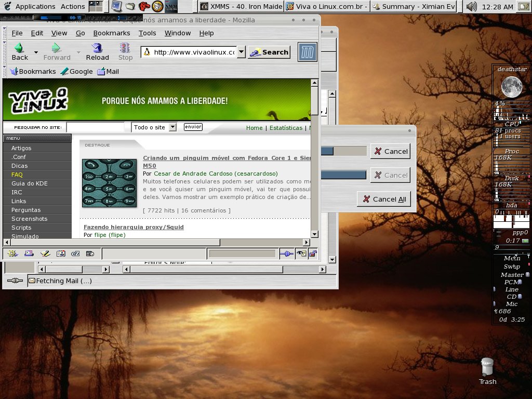Open the 'Todo o site' search scope dropdown
This screenshot has height=399, width=532.
(172, 127)
